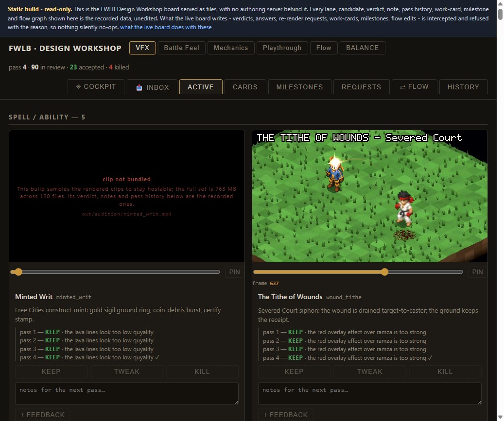Select the ACTIVE tab
Screen dimensions: 504x421
point(201,87)
